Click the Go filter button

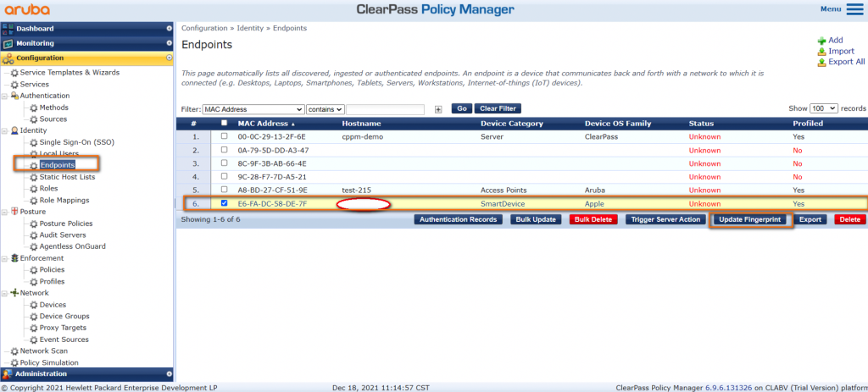(462, 109)
